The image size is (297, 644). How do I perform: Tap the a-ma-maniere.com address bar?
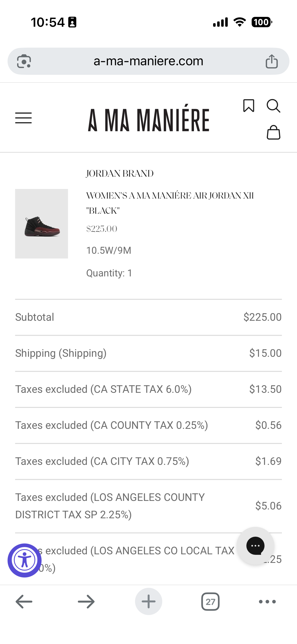click(x=148, y=61)
